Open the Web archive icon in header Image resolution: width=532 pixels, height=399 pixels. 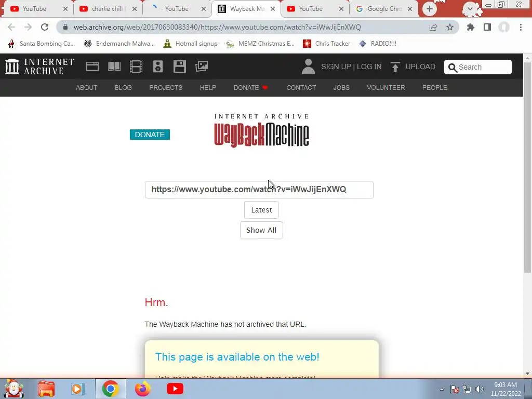click(x=92, y=66)
